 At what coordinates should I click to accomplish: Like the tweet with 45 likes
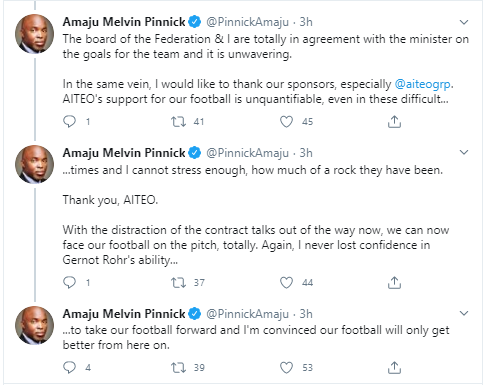point(286,122)
